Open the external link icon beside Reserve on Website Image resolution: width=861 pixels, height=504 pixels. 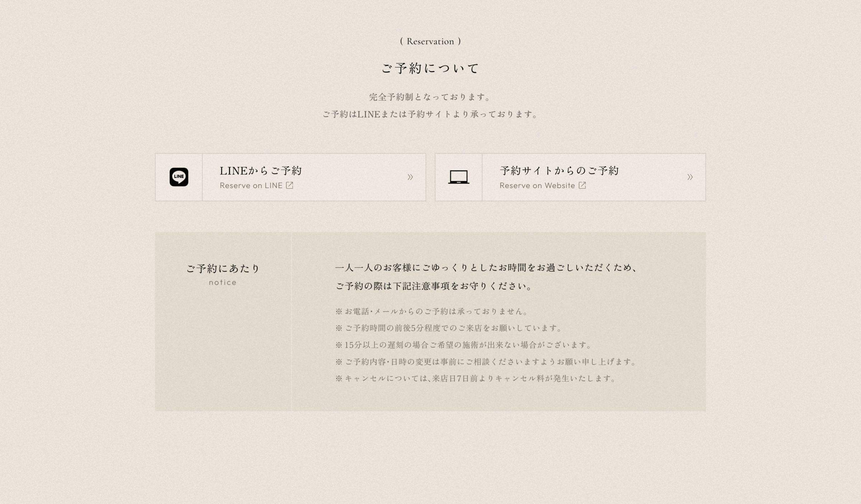[582, 185]
